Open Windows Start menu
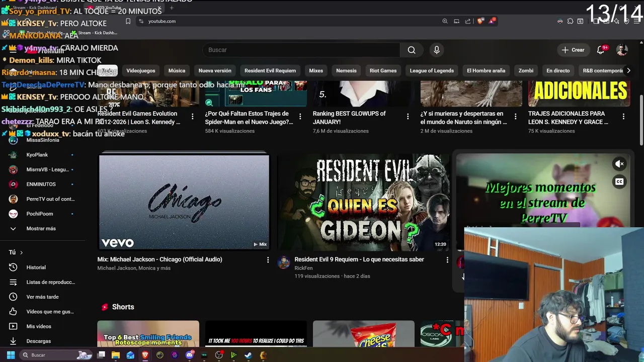 click(11, 355)
